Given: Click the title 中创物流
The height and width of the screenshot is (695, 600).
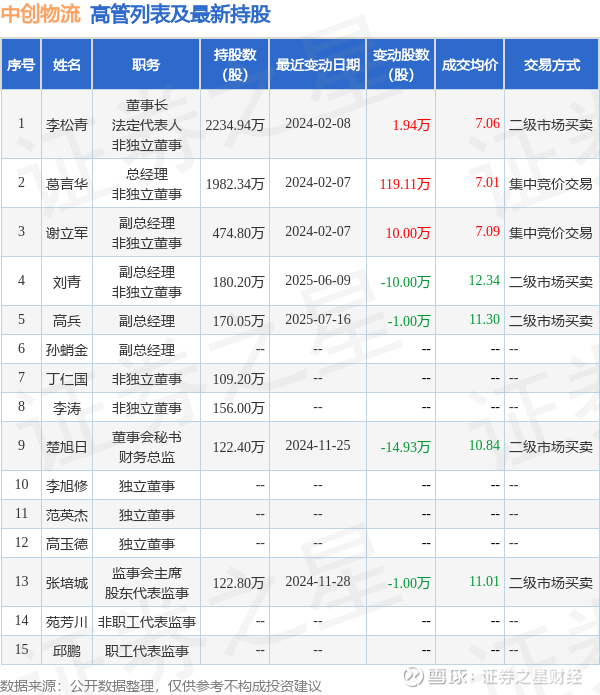Looking at the screenshot, I should 41,14.
